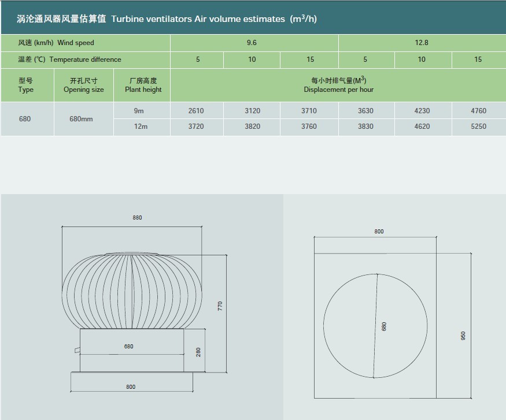Click the 'Plant height' column header
Viewport: 506px width, 420px height.
coord(143,85)
